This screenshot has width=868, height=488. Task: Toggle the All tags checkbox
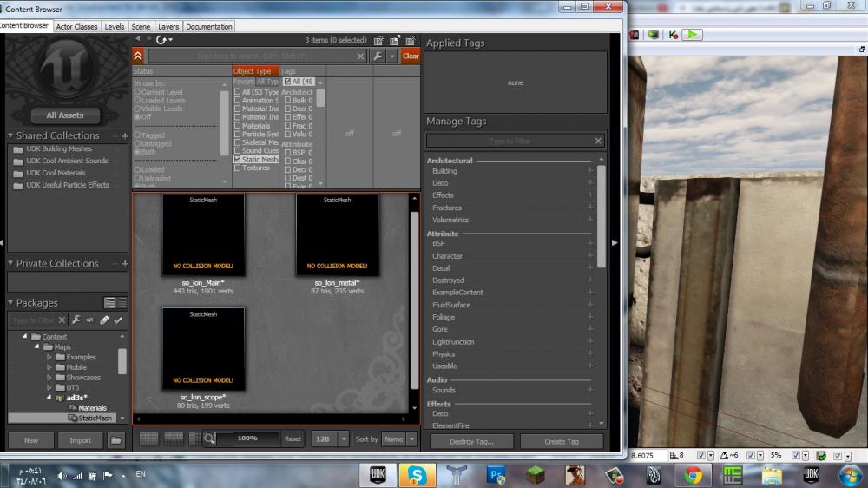287,82
